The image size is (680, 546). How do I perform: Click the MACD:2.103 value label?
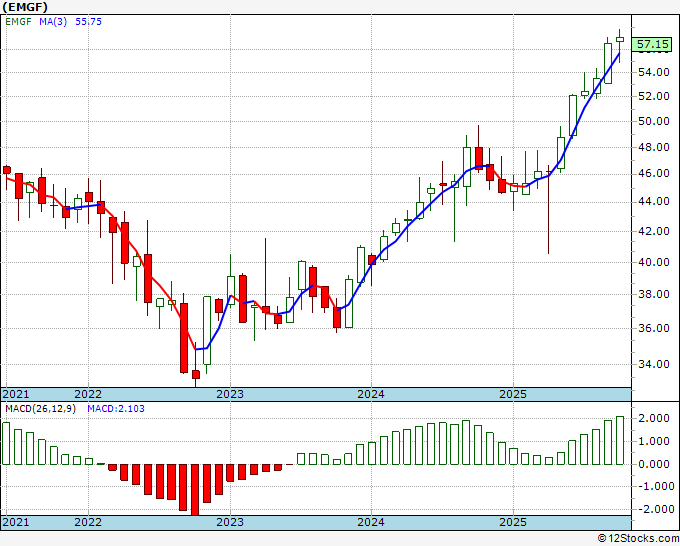[x=116, y=409]
